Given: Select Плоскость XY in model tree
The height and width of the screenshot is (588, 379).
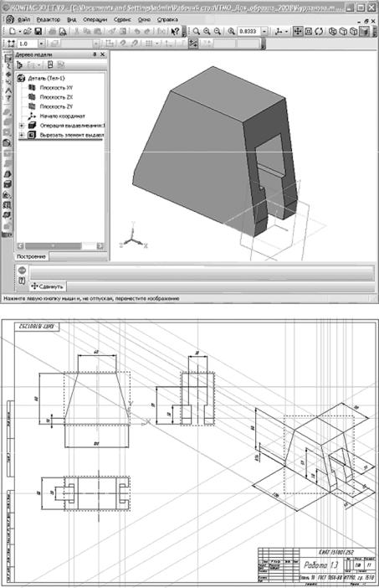Looking at the screenshot, I should click(56, 87).
